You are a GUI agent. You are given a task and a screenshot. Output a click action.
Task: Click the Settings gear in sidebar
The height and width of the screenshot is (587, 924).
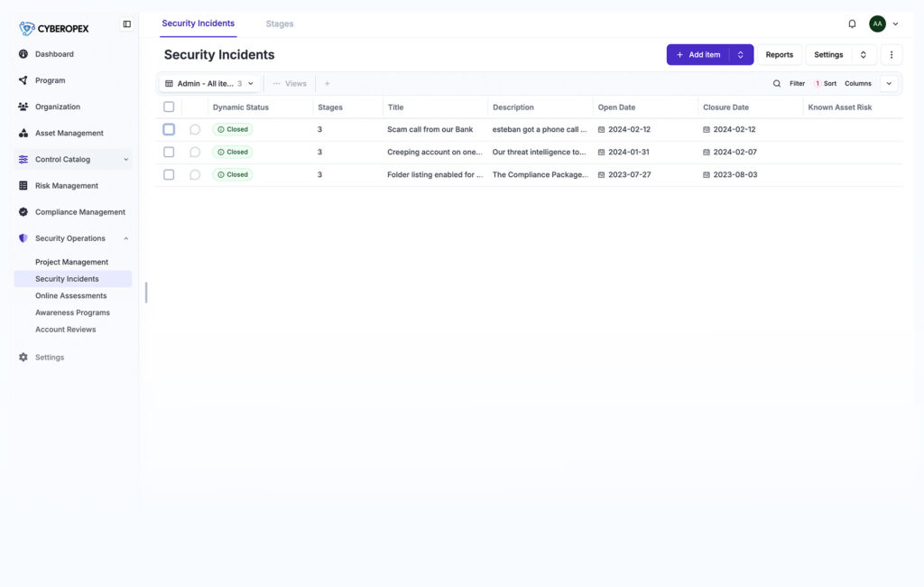coord(23,358)
